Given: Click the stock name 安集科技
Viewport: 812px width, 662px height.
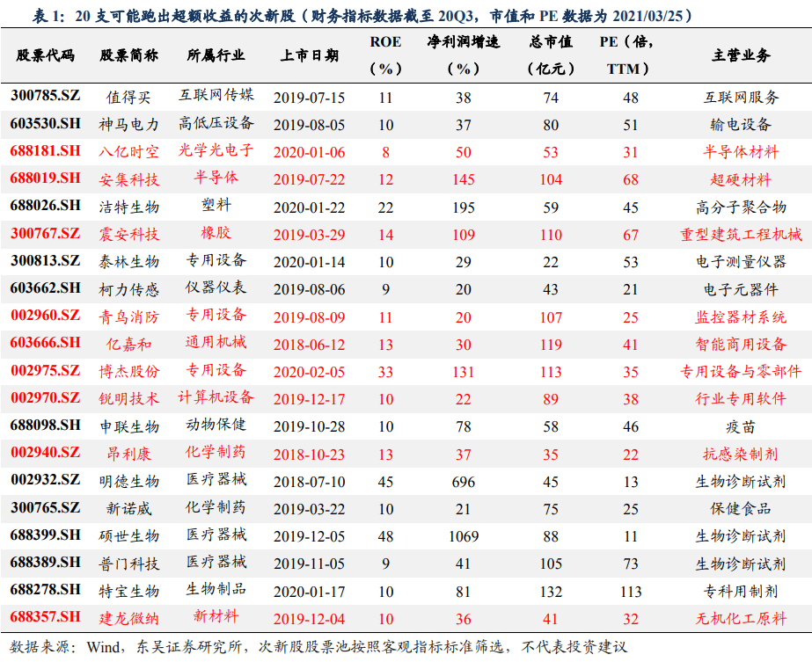Looking at the screenshot, I should coord(129,179).
